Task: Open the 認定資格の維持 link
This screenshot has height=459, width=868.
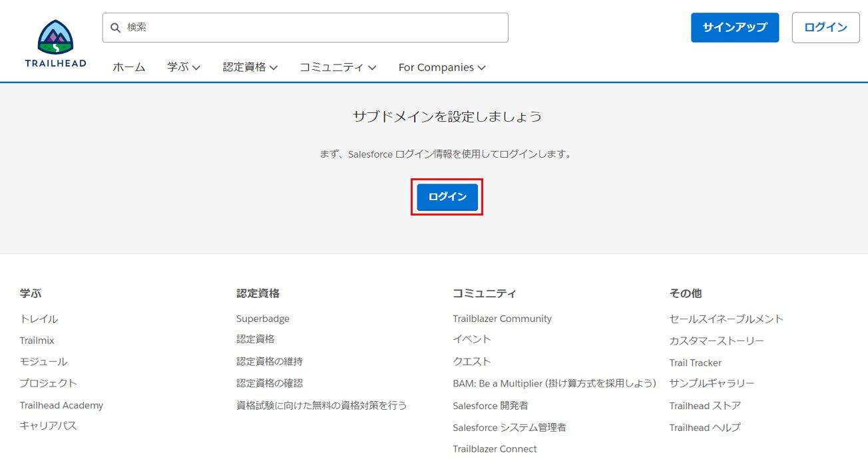Action: tap(270, 362)
